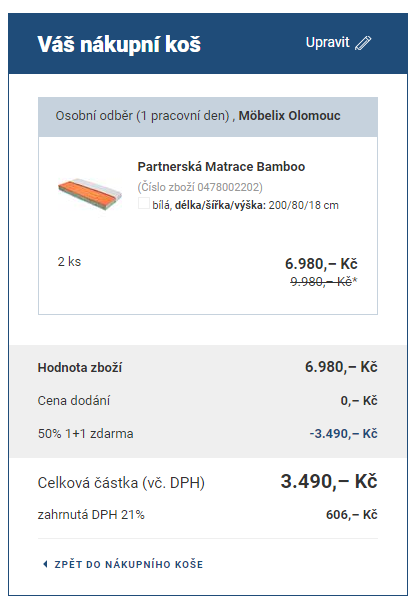420x609 pixels.
Task: Open the Bamboo mattress product thumbnail
Action: pos(90,194)
